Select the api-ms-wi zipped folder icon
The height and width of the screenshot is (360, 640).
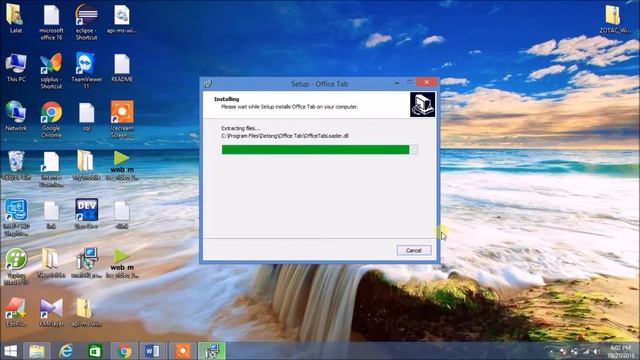[x=86, y=312]
